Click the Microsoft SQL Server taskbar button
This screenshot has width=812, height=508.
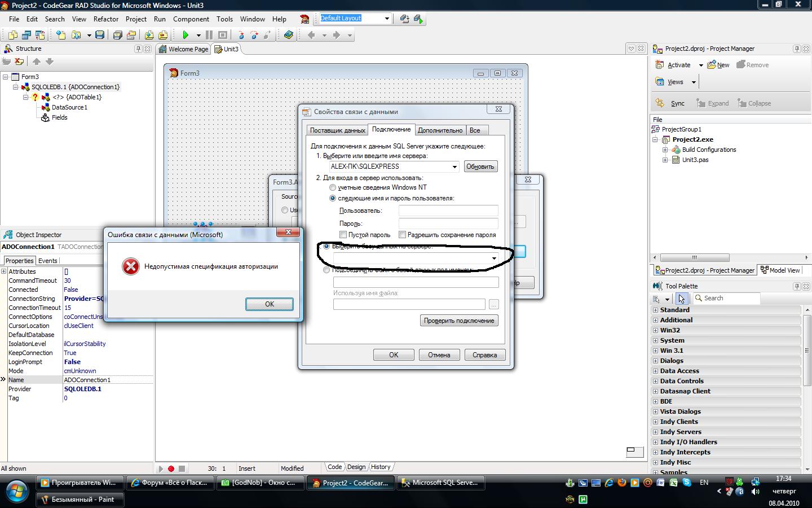[439, 483]
